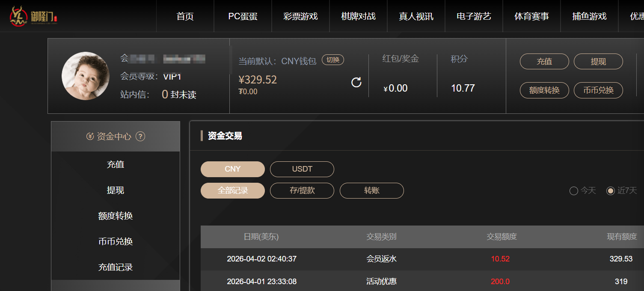The image size is (644, 291).
Task: Show 转账 transfer records
Action: point(371,191)
